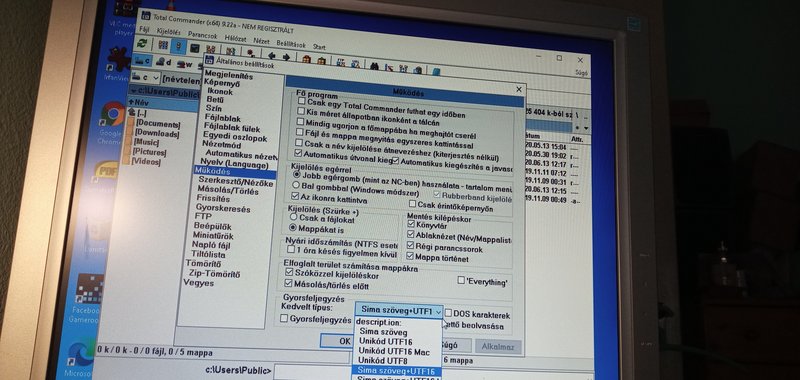Screen dimensions: 800x380
Task: Open the blue Notepad toolbar icon
Action: coord(436,71)
